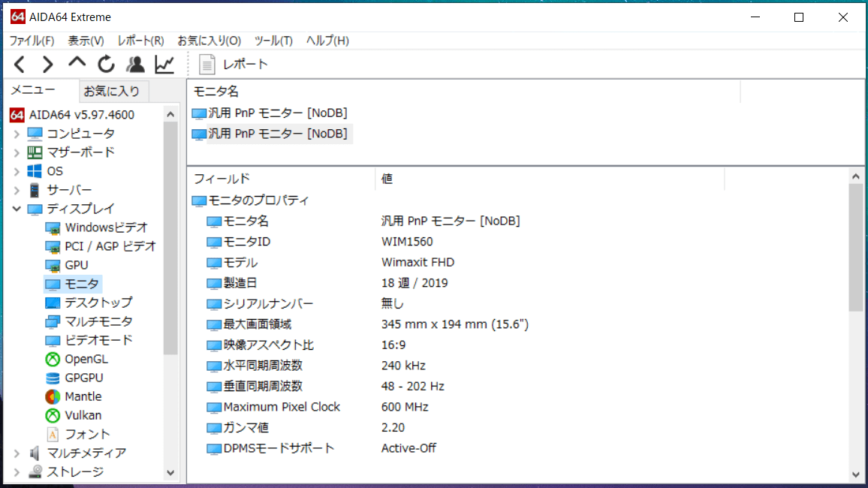Image resolution: width=868 pixels, height=488 pixels.
Task: Expand the コンピュータ tree node
Action: (x=17, y=134)
